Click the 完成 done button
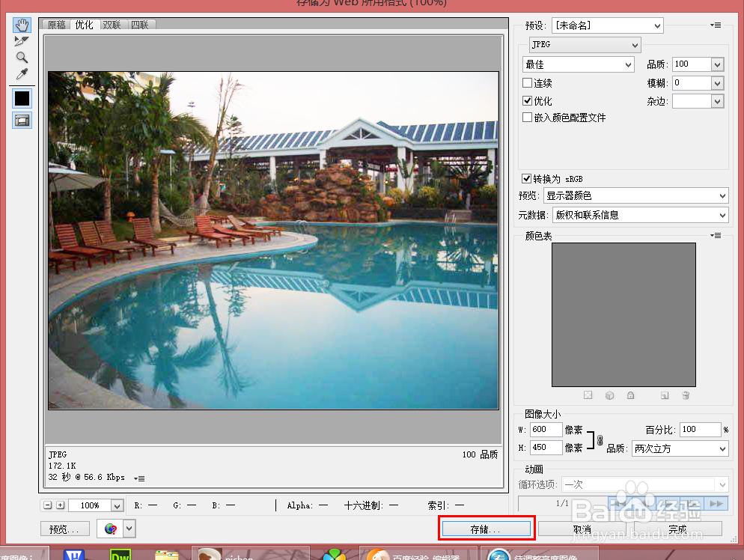 678,529
